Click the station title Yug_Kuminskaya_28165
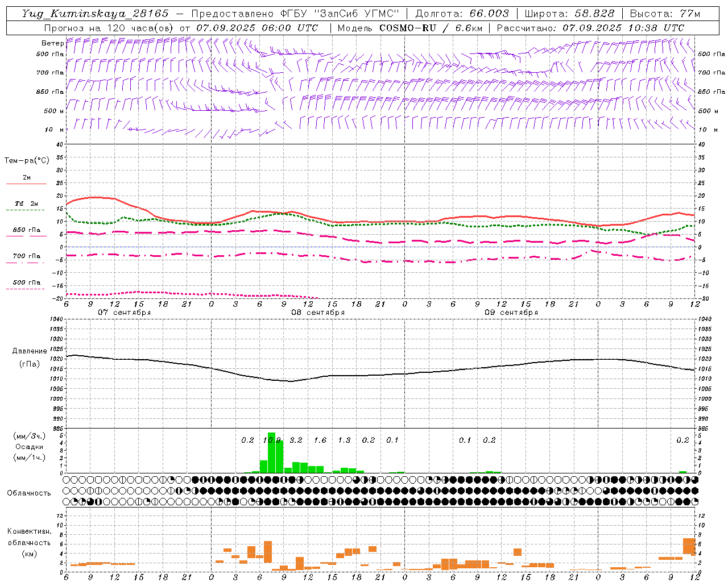The width and height of the screenshot is (728, 582). [x=96, y=14]
